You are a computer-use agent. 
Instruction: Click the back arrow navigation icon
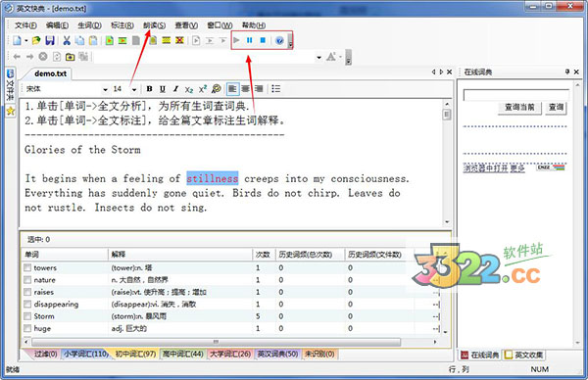(x=17, y=57)
